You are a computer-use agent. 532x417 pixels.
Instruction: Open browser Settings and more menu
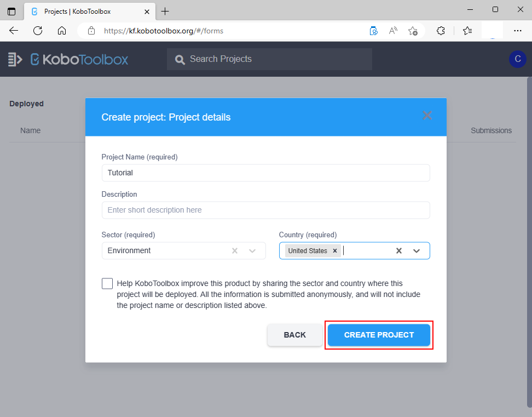click(x=517, y=31)
